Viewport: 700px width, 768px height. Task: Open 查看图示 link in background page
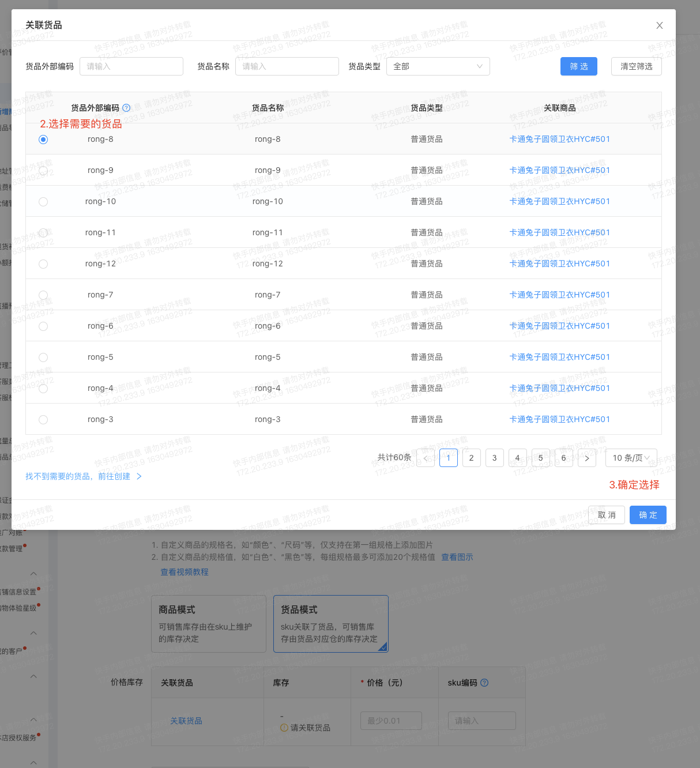click(457, 557)
